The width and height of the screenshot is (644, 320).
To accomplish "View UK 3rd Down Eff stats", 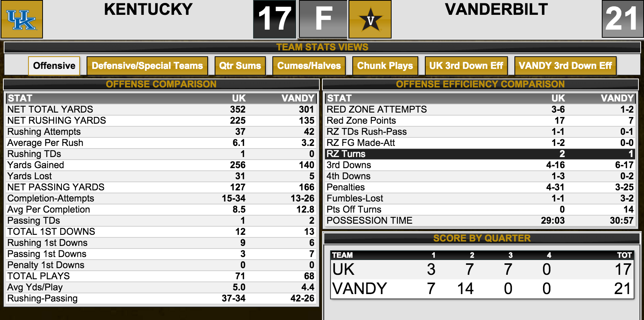I will coord(466,66).
